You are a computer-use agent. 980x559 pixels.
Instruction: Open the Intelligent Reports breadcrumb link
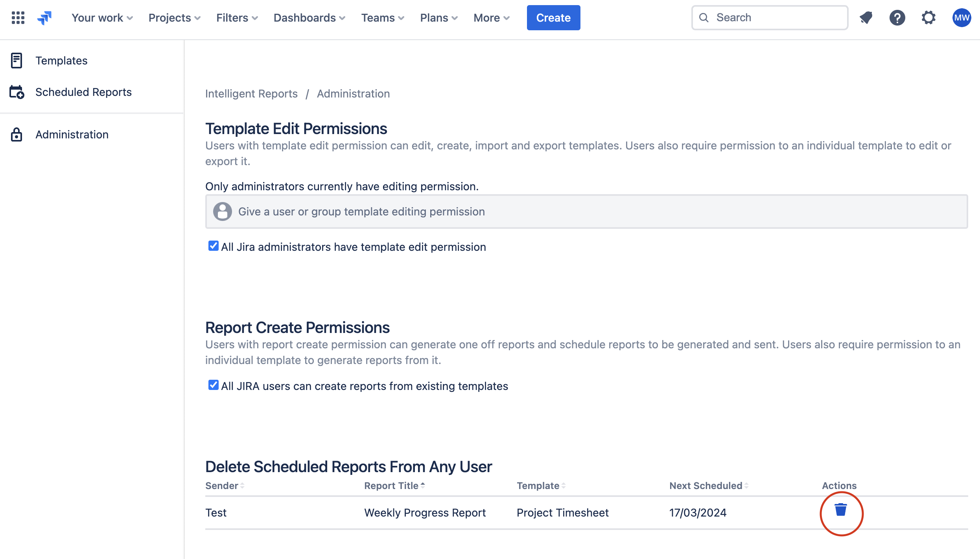(251, 94)
